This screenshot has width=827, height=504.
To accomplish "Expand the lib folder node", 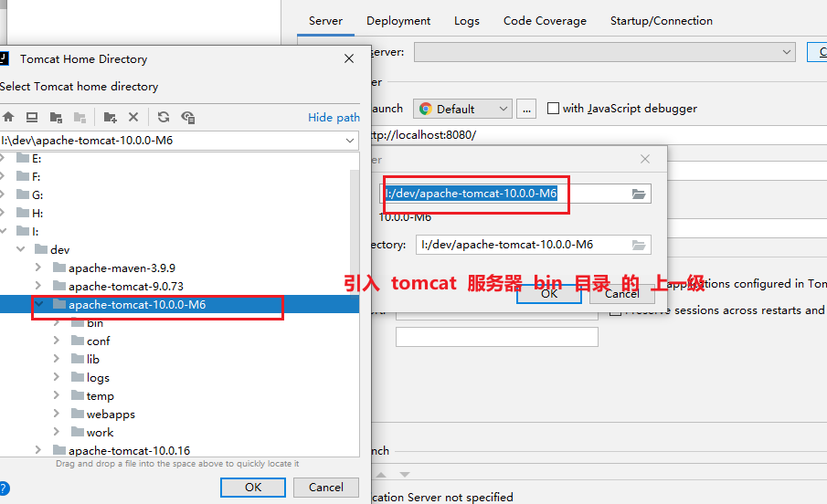I will pos(57,359).
